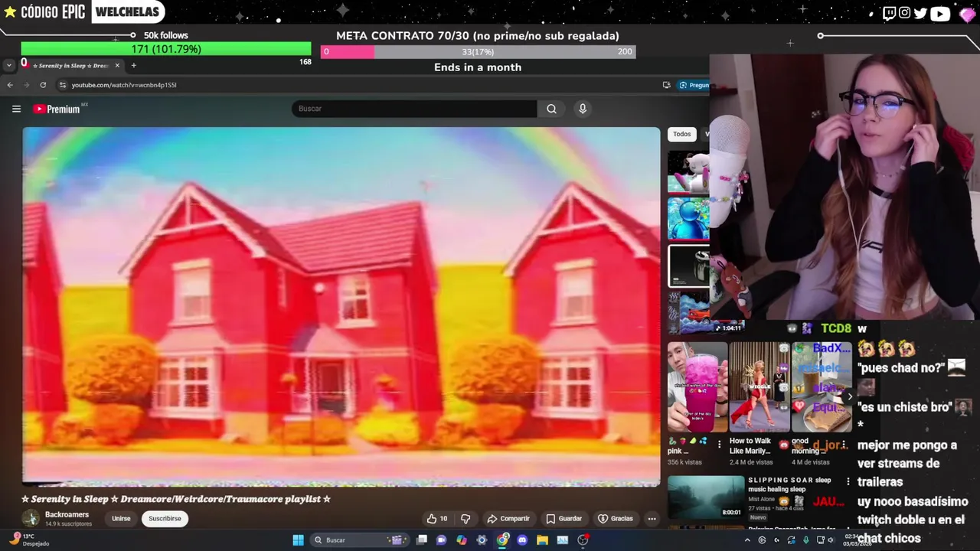Viewport: 980px width, 551px height.
Task: Focus the YouTube Buscar search box
Action: [414, 109]
